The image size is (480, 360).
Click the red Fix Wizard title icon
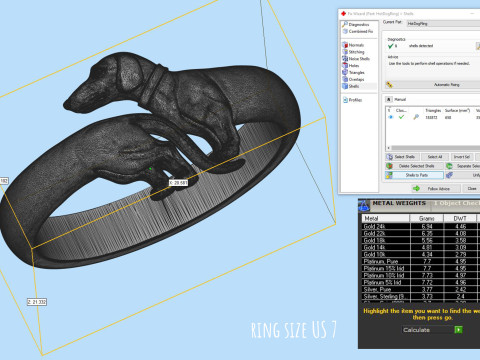(x=343, y=14)
